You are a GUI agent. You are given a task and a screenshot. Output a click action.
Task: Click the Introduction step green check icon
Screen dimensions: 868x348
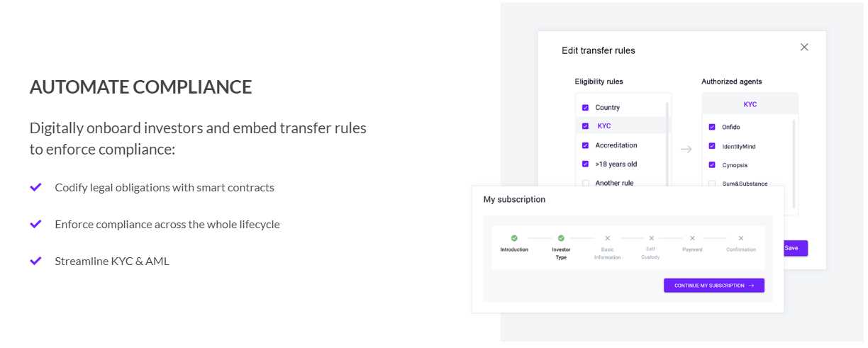(x=514, y=238)
